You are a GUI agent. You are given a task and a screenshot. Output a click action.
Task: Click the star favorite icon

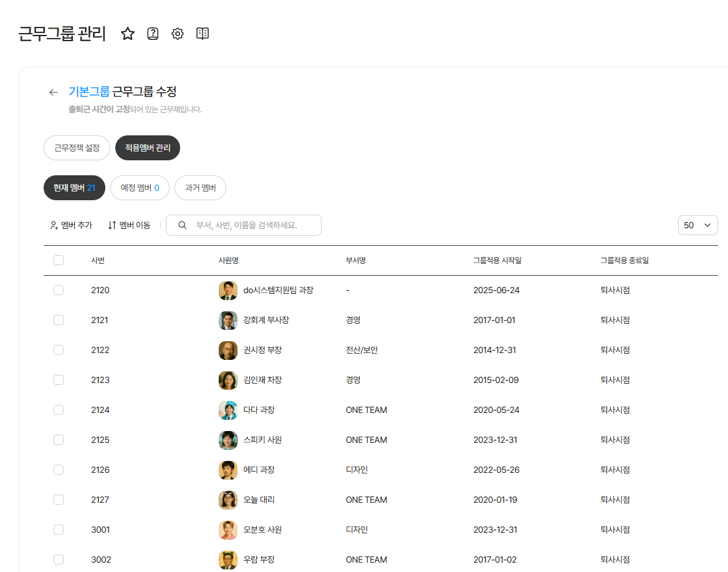[x=128, y=34]
